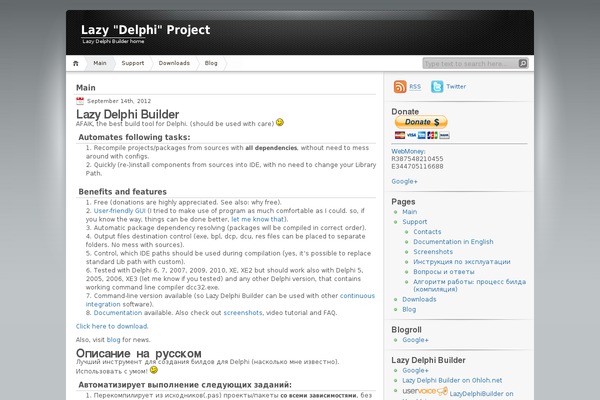The height and width of the screenshot is (400, 600).
Task: Open the RSS feed icon
Action: [x=400, y=87]
